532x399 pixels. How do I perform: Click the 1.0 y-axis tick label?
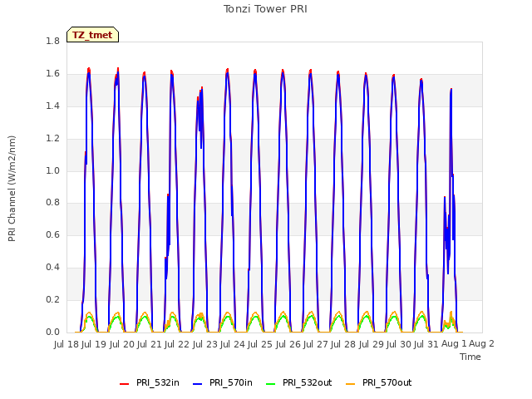[x=52, y=170]
